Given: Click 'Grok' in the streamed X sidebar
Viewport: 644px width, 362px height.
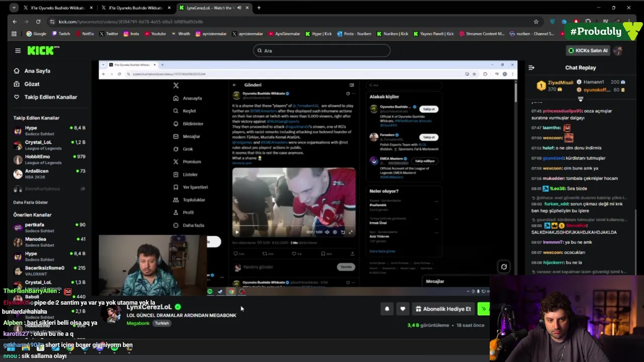Looking at the screenshot, I should pos(183,149).
